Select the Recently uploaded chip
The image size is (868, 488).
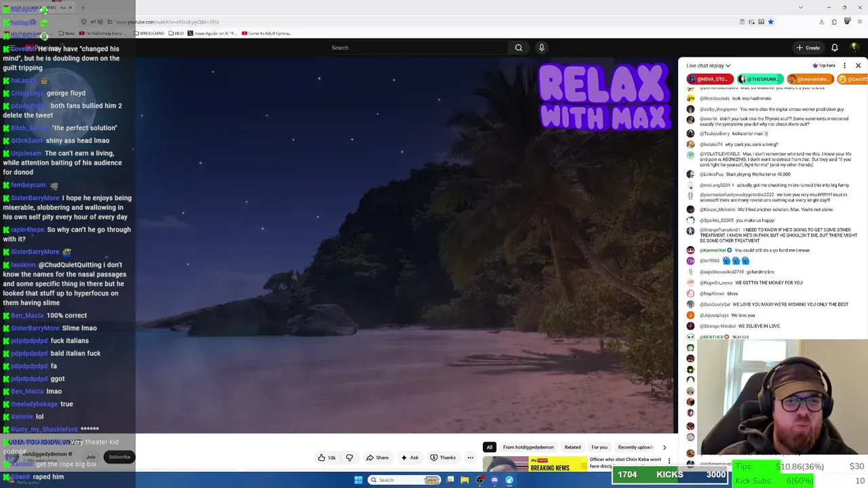[635, 447]
